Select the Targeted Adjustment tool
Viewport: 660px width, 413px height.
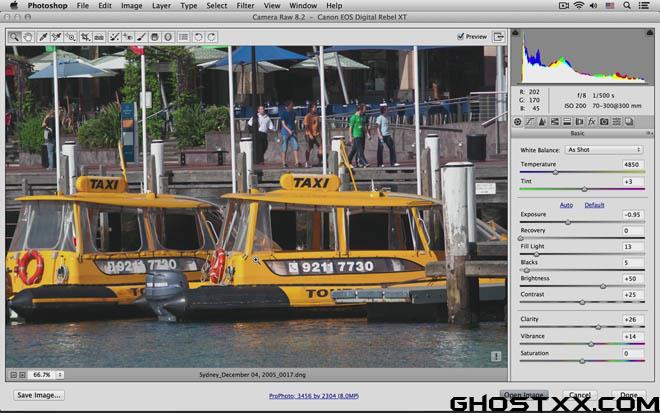pyautogui.click(x=70, y=37)
